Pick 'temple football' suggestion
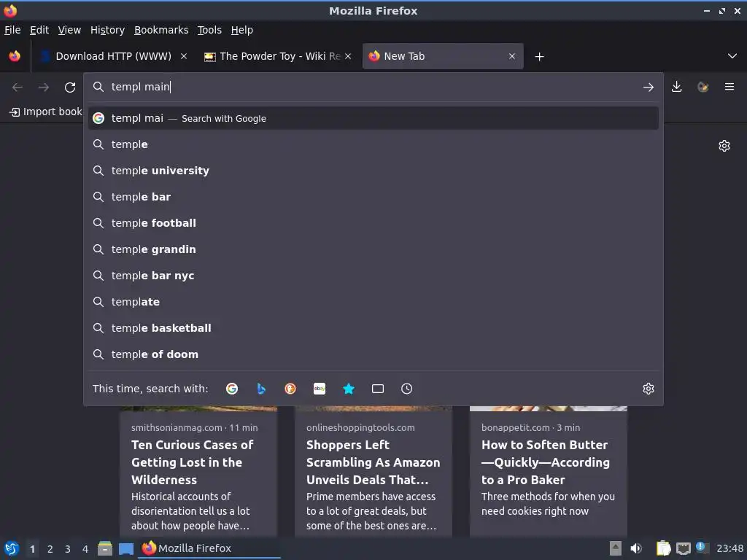Screen dimensions: 747x560 pos(373,223)
